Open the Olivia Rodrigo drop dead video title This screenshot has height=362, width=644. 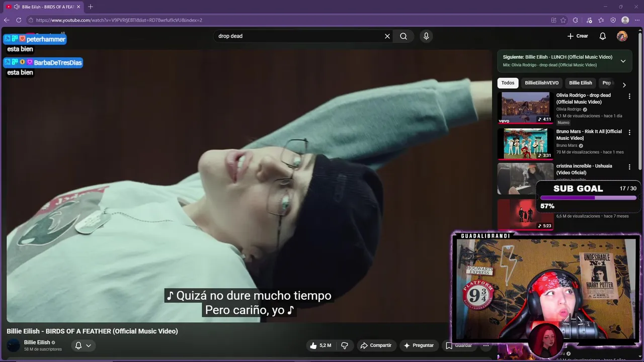[x=584, y=99]
